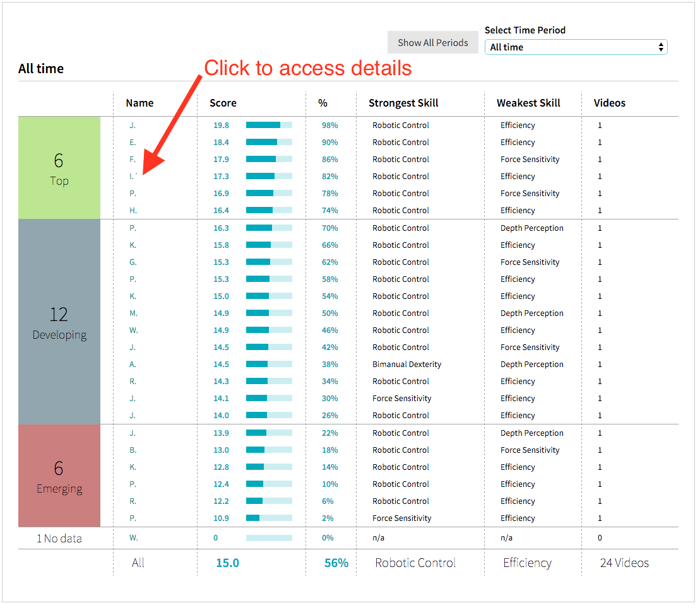700x608 pixels.
Task: Click the 74% percentile value
Action: coord(330,211)
